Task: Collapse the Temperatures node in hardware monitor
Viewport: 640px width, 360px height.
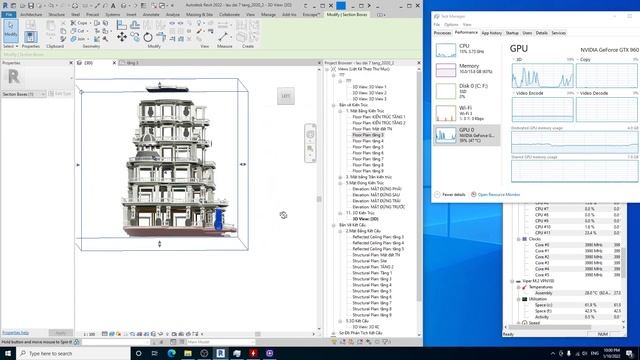Action: 518,287
